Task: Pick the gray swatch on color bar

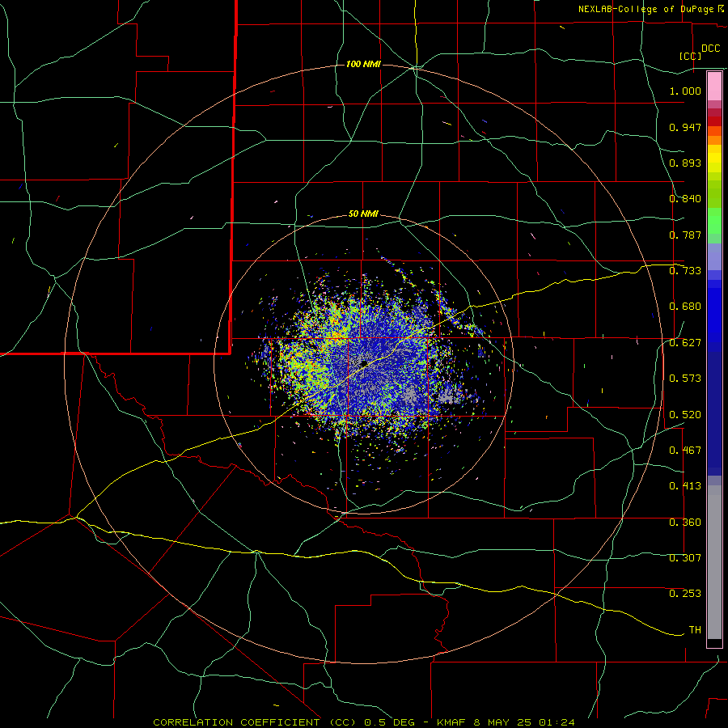Action: [714, 562]
